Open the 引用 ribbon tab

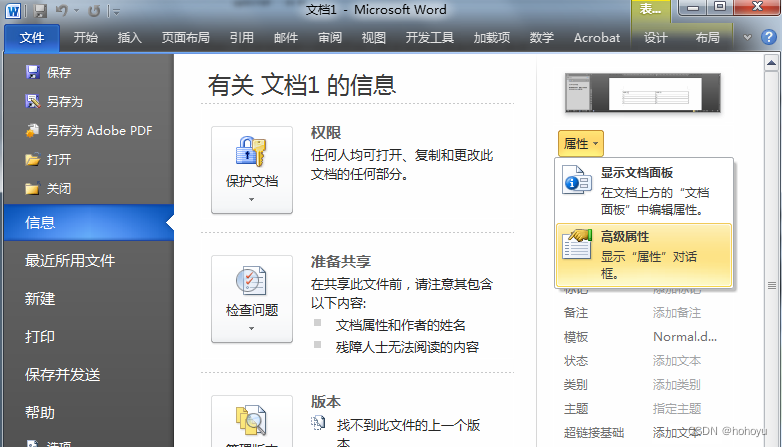[241, 38]
